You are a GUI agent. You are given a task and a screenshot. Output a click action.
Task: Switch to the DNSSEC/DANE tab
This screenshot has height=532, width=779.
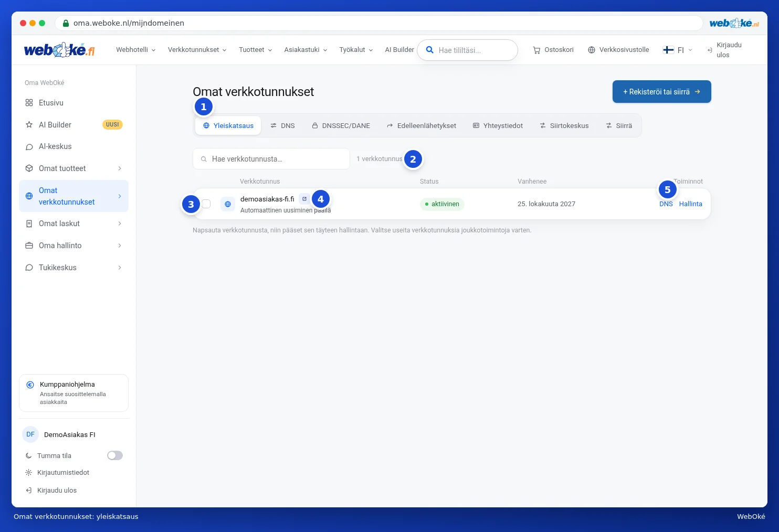341,126
